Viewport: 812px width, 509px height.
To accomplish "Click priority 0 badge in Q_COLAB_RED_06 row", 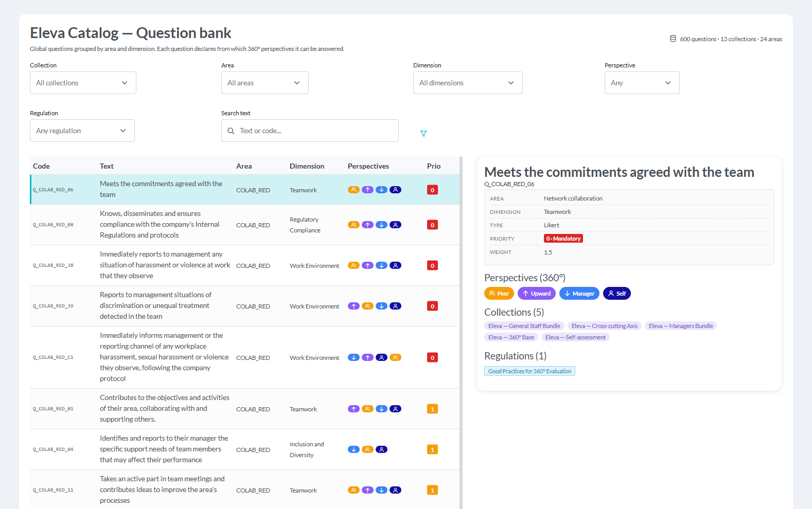I will pyautogui.click(x=432, y=190).
